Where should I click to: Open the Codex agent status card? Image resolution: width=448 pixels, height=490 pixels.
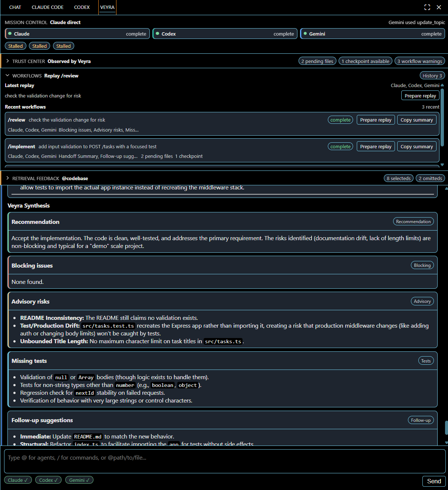225,34
